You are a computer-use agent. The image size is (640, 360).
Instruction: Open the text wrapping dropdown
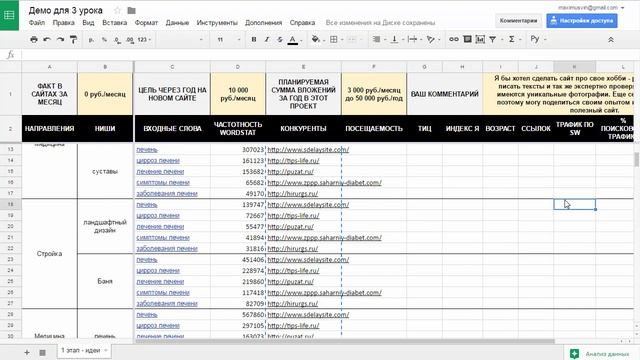(x=415, y=40)
